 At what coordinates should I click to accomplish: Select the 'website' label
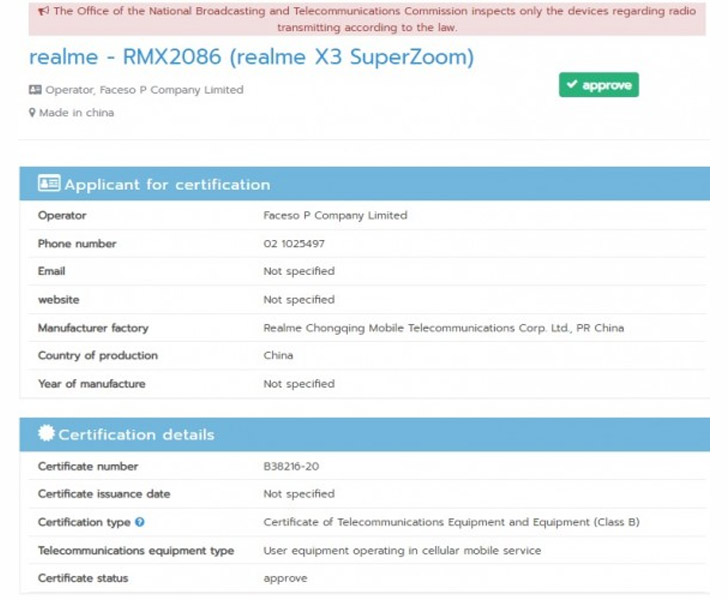click(58, 300)
